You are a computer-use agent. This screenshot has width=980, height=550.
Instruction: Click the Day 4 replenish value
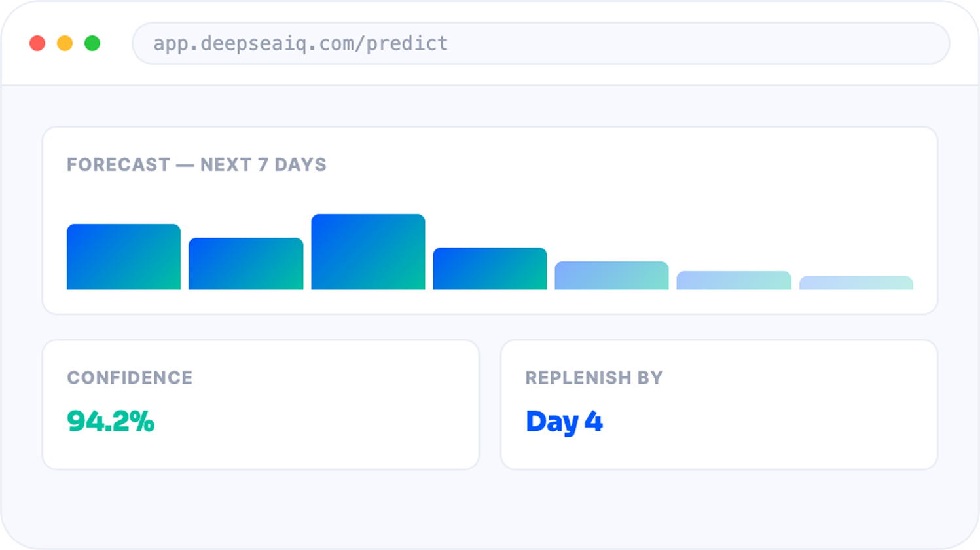[564, 422]
